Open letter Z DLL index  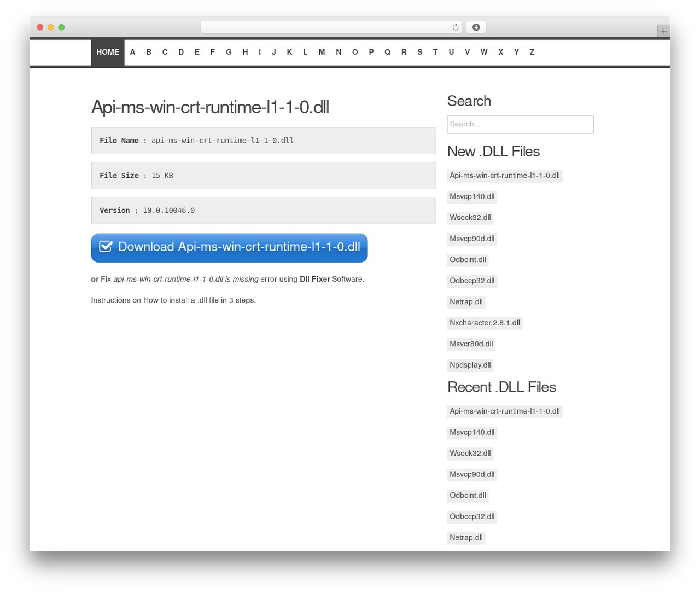pos(532,52)
